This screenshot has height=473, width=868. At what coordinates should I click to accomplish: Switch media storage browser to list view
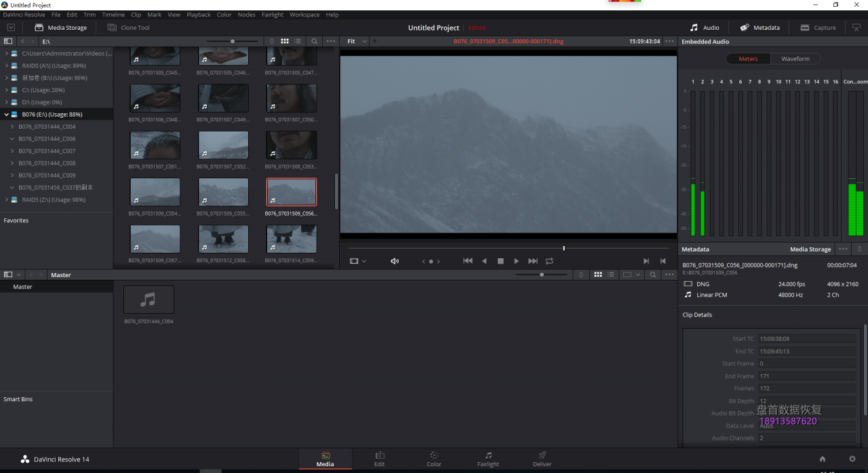point(298,41)
